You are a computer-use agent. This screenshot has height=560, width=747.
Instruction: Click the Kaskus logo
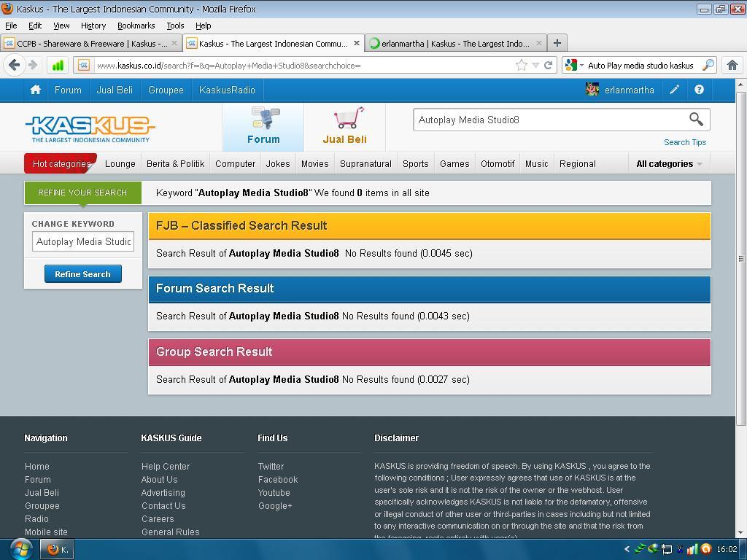(x=90, y=129)
